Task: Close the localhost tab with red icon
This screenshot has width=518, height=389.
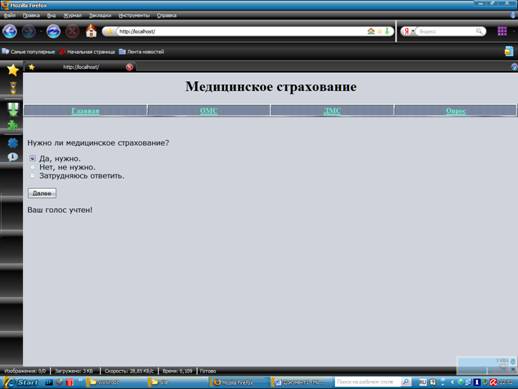Action: click(x=130, y=67)
